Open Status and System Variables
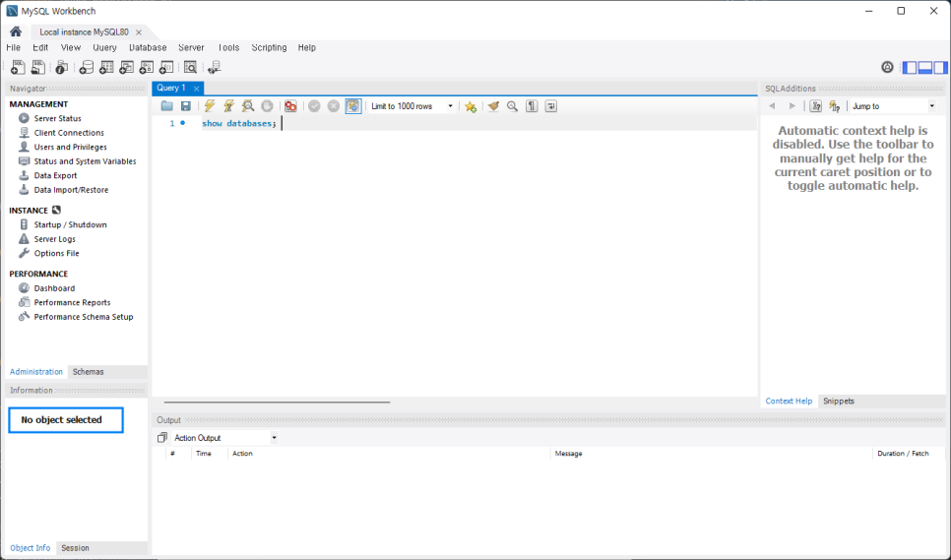 pos(85,161)
